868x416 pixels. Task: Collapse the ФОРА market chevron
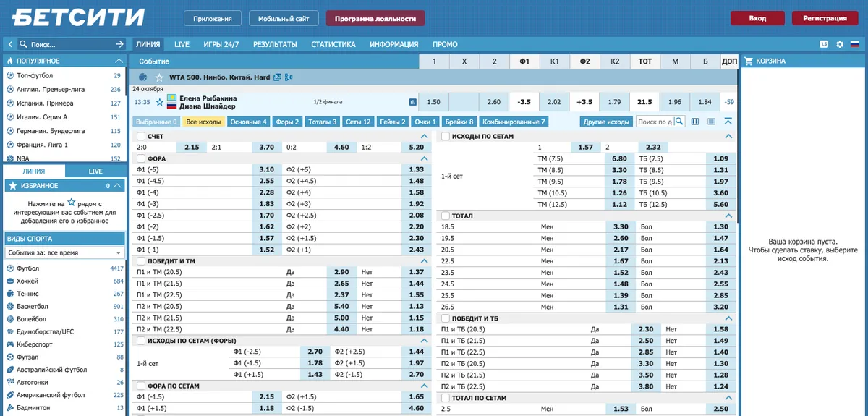[424, 158]
